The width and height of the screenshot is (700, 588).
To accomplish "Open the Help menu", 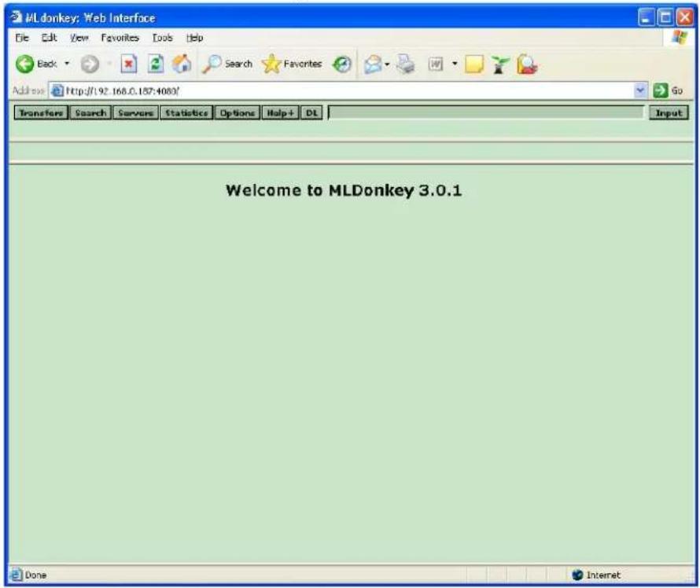I will tap(194, 38).
